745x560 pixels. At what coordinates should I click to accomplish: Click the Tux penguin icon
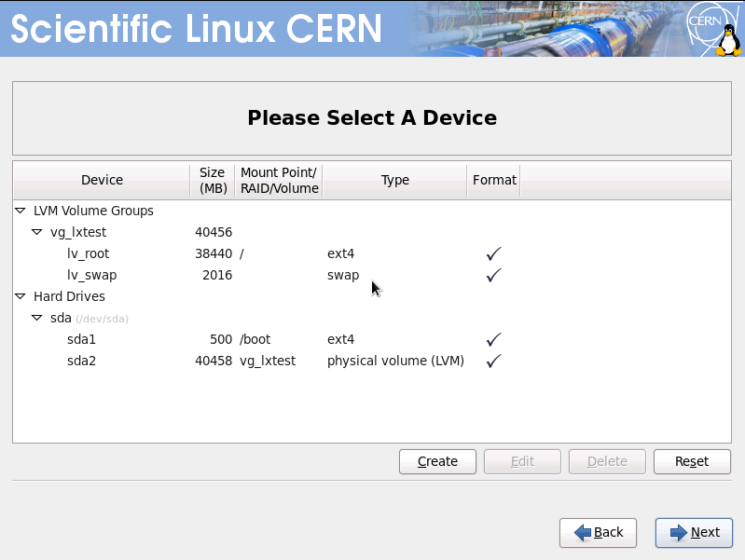point(729,41)
